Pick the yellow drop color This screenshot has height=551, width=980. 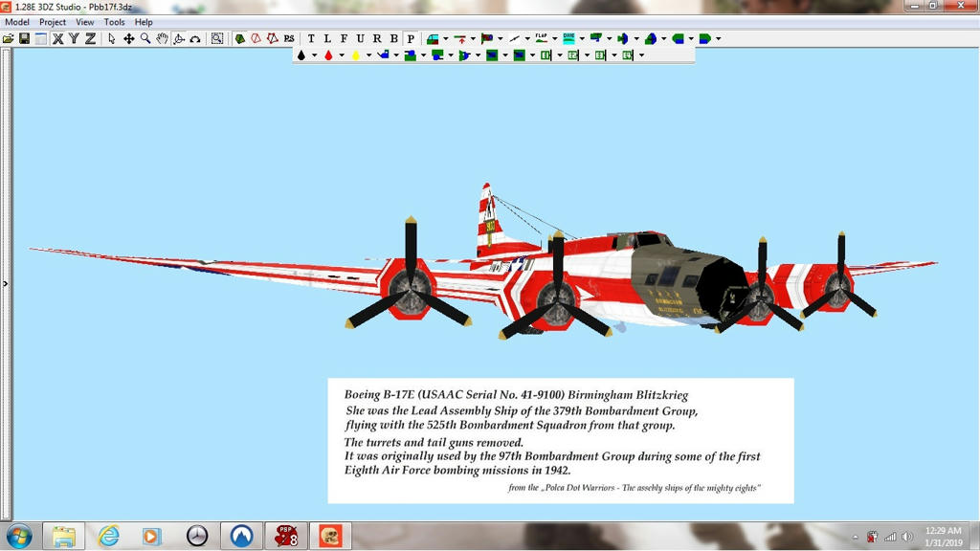(356, 55)
